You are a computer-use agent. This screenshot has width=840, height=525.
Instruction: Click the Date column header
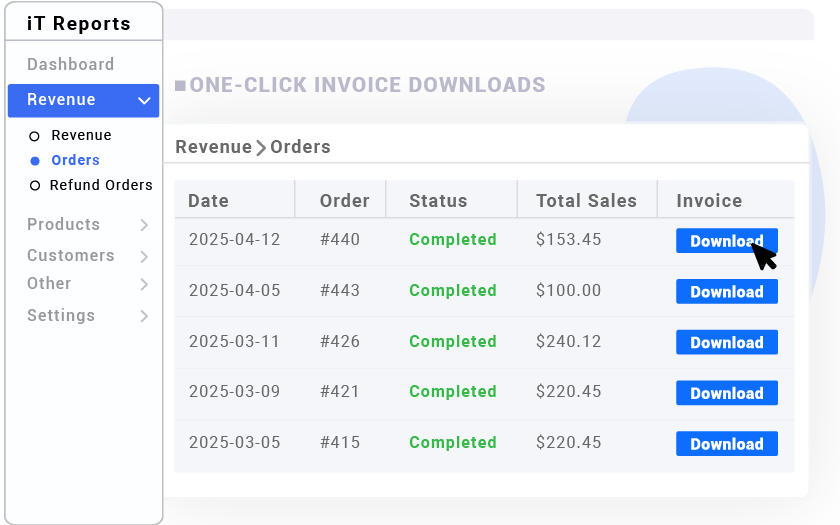tap(208, 201)
